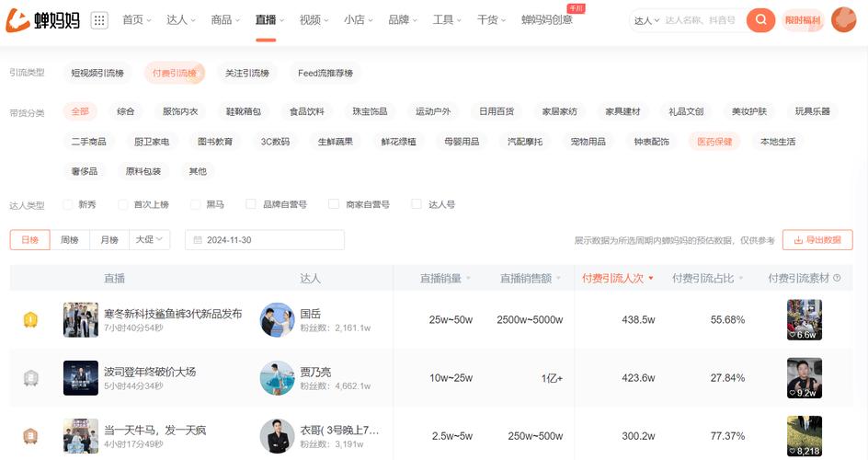The height and width of the screenshot is (460, 868).
Task: Open 衣哥 streamer avatar
Action: pyautogui.click(x=277, y=436)
